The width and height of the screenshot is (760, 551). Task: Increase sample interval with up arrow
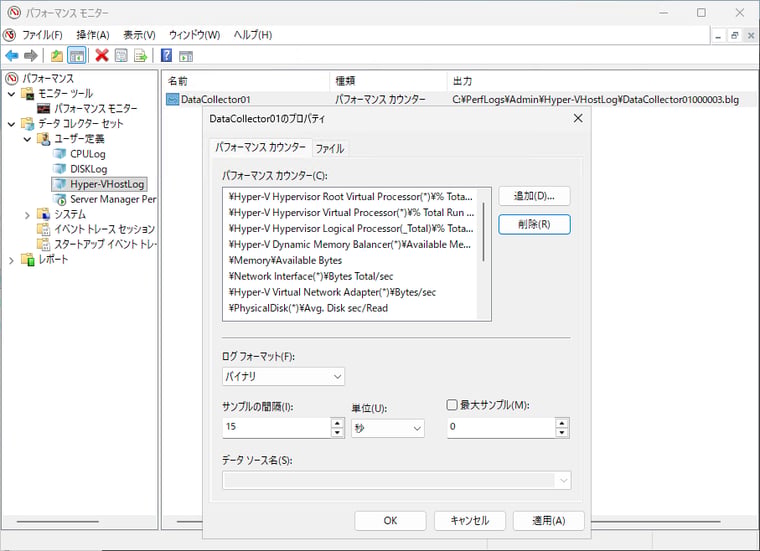tap(337, 423)
